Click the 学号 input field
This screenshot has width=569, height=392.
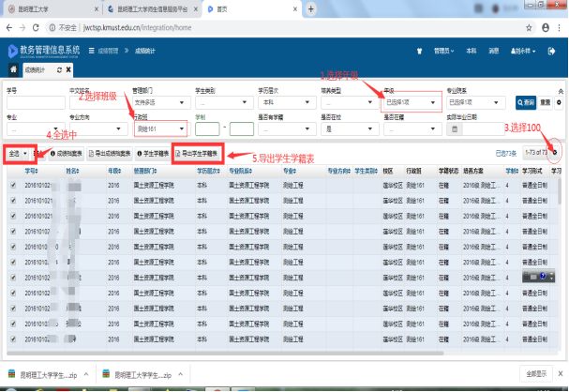36,103
